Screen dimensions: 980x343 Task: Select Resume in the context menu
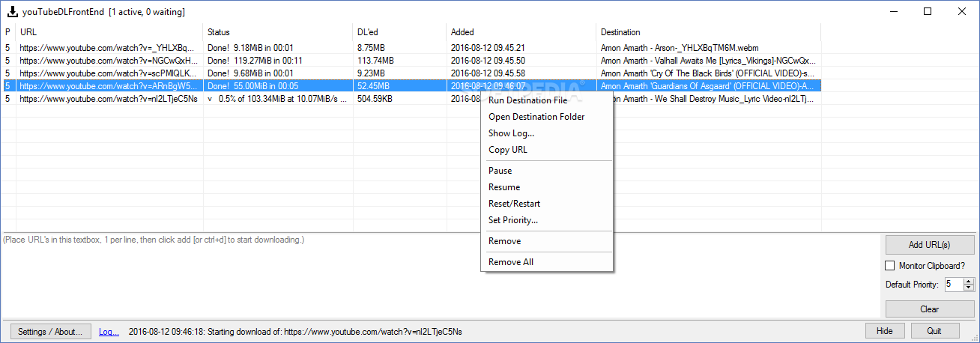(x=546, y=187)
